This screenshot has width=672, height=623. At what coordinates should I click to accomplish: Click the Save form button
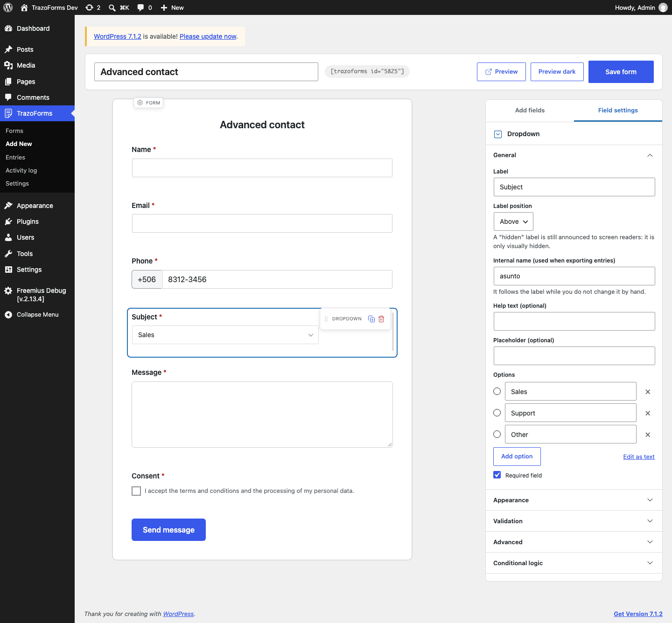621,72
